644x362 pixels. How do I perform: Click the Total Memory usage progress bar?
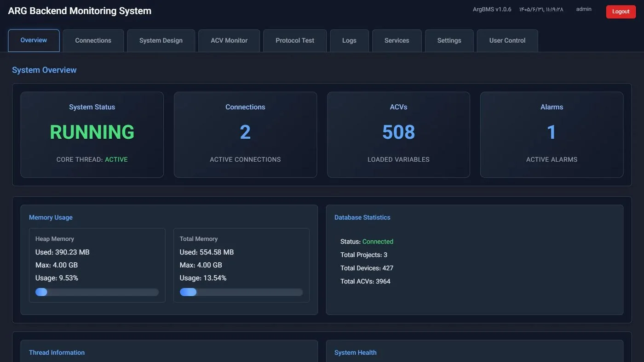pyautogui.click(x=241, y=292)
